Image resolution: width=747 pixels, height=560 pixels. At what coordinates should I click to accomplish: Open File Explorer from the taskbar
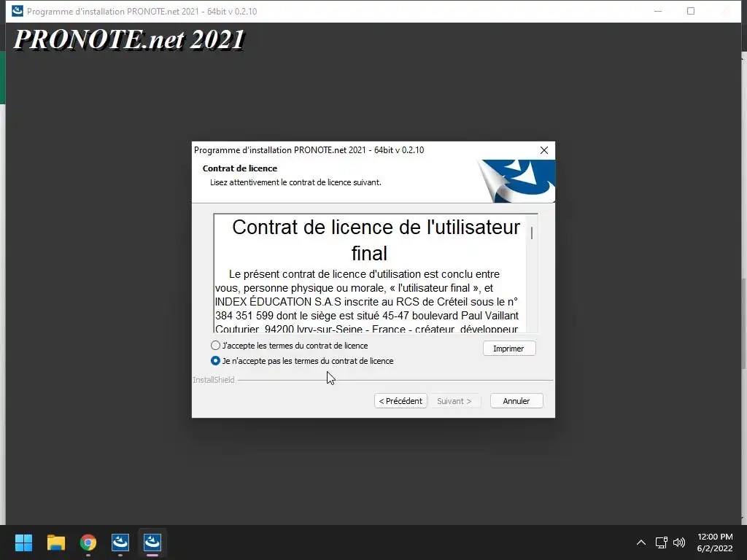(55, 542)
